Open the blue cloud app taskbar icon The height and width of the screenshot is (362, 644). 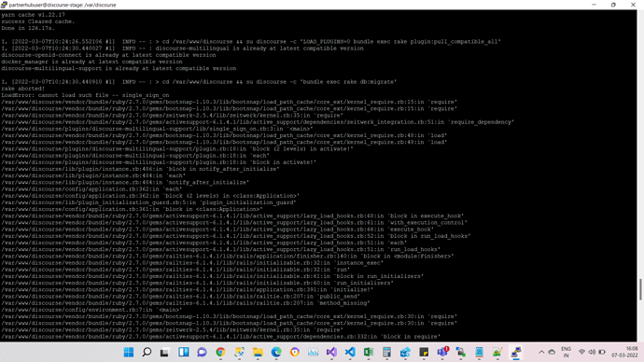tap(405, 352)
